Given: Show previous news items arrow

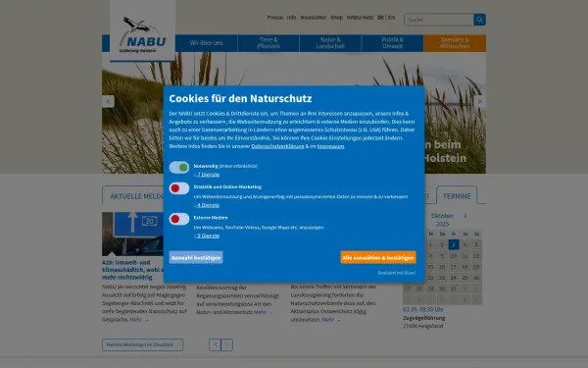Looking at the screenshot, I should [215, 344].
